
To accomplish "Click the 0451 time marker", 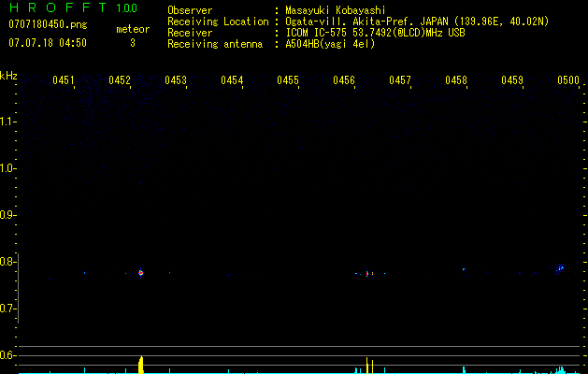I will point(64,80).
